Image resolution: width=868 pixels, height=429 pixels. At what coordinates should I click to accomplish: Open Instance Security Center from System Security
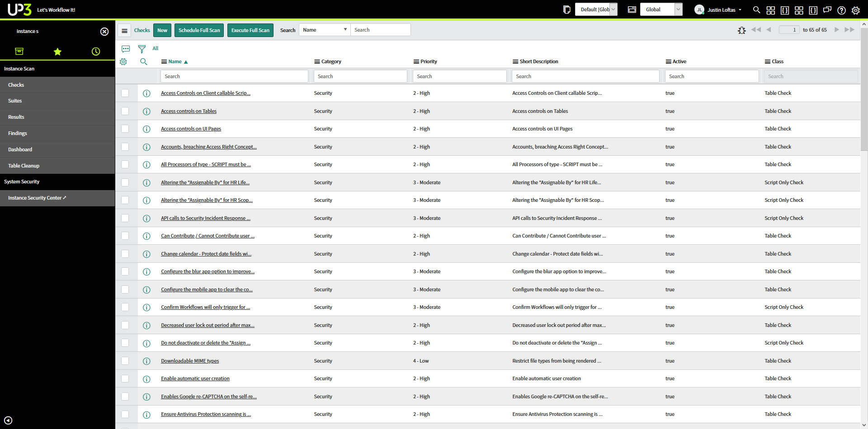click(37, 198)
